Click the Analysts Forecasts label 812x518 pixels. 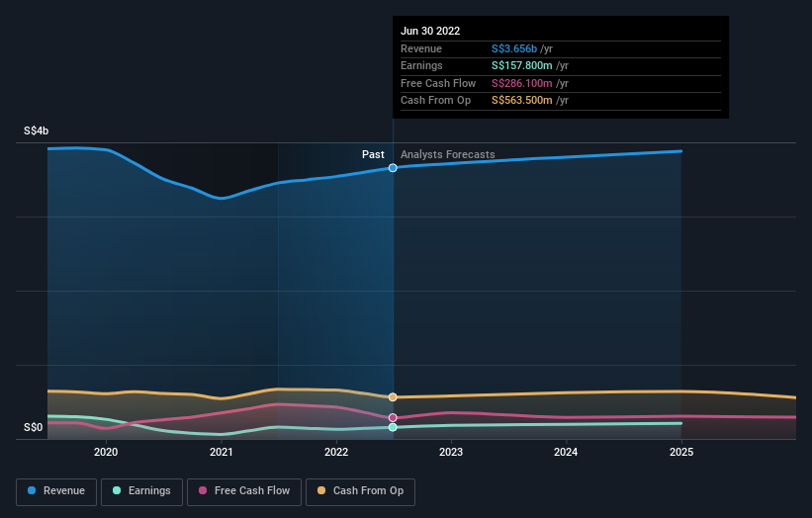[447, 154]
